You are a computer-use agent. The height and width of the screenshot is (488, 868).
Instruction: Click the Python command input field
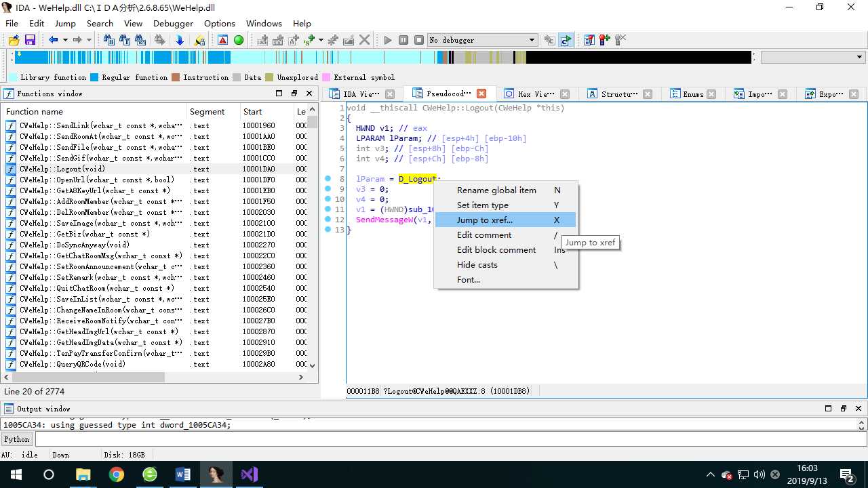[x=450, y=439]
